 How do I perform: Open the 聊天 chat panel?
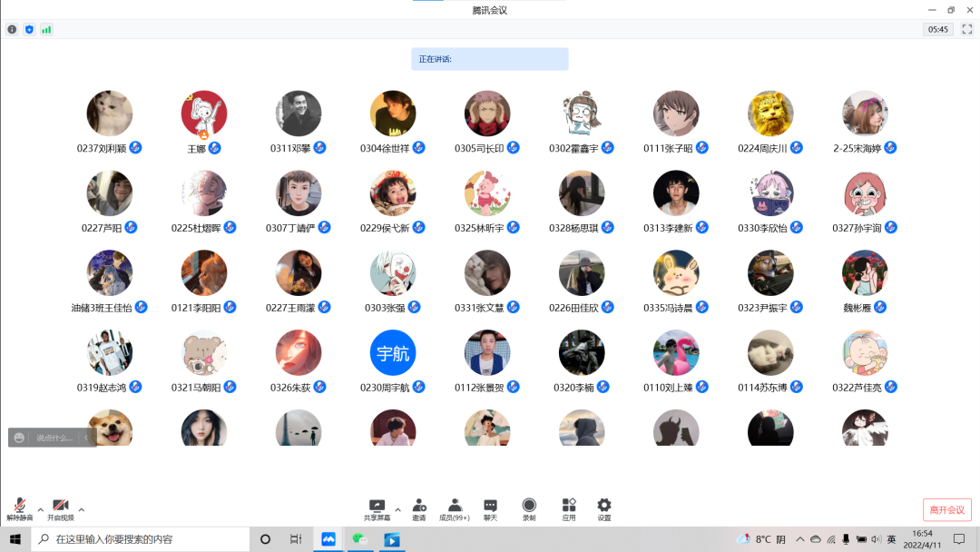(490, 508)
